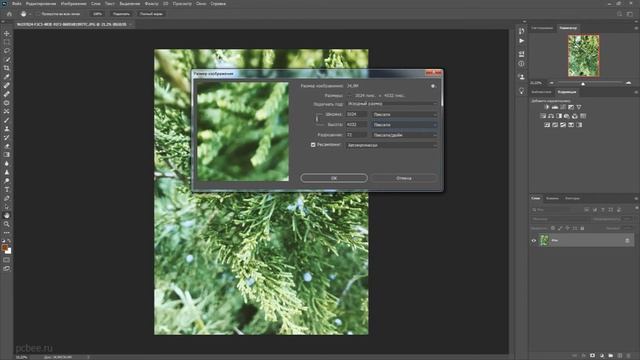The height and width of the screenshot is (360, 640).
Task: Create a new layer from Layers footer
Action: point(620,356)
